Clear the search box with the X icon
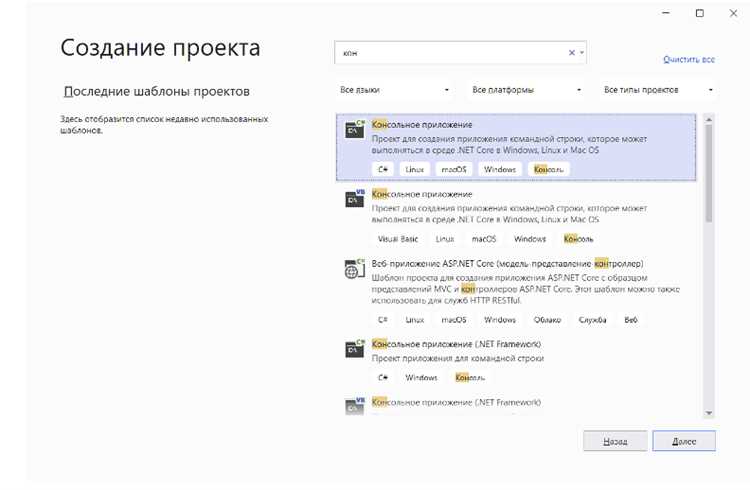 (571, 53)
